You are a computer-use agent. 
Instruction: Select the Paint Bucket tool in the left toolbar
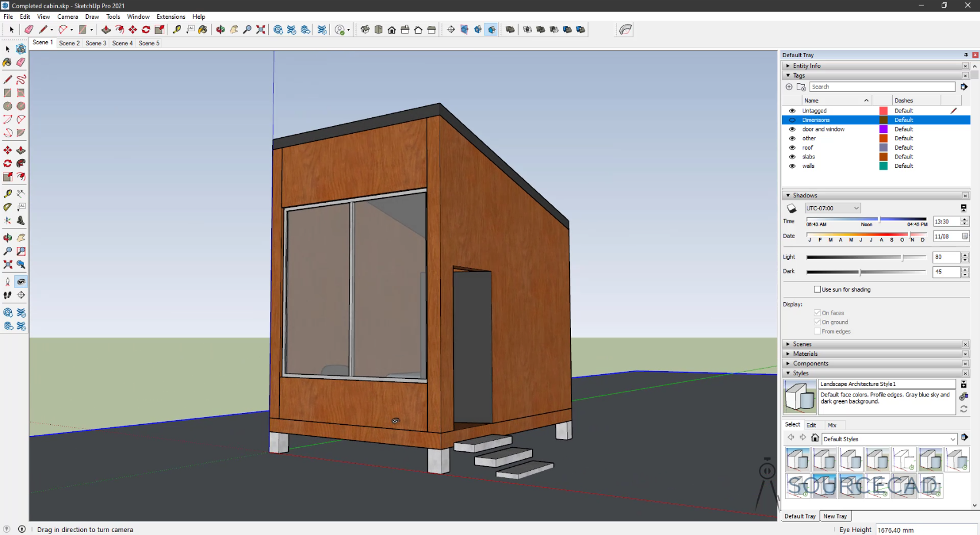click(7, 62)
